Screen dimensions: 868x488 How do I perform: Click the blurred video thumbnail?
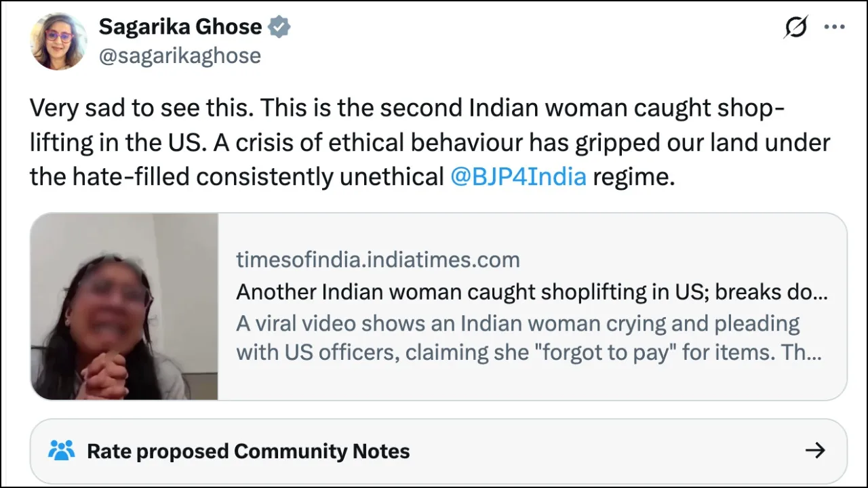point(123,306)
